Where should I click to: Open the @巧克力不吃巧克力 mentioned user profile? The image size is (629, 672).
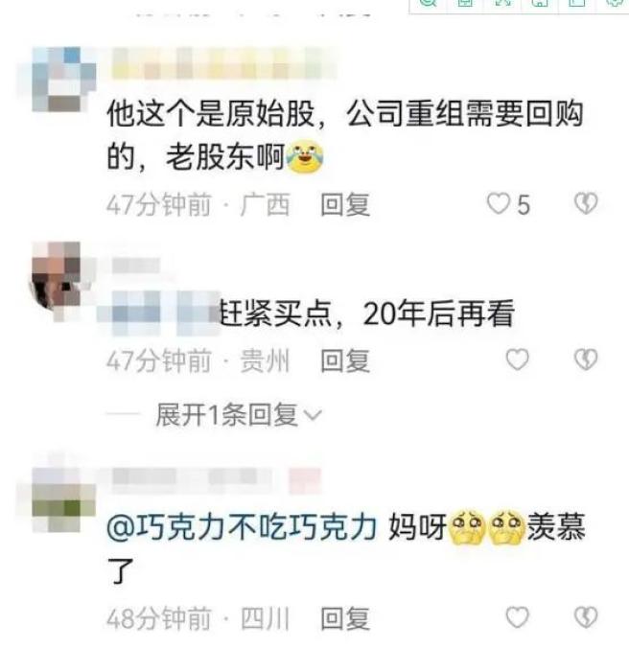pos(242,527)
